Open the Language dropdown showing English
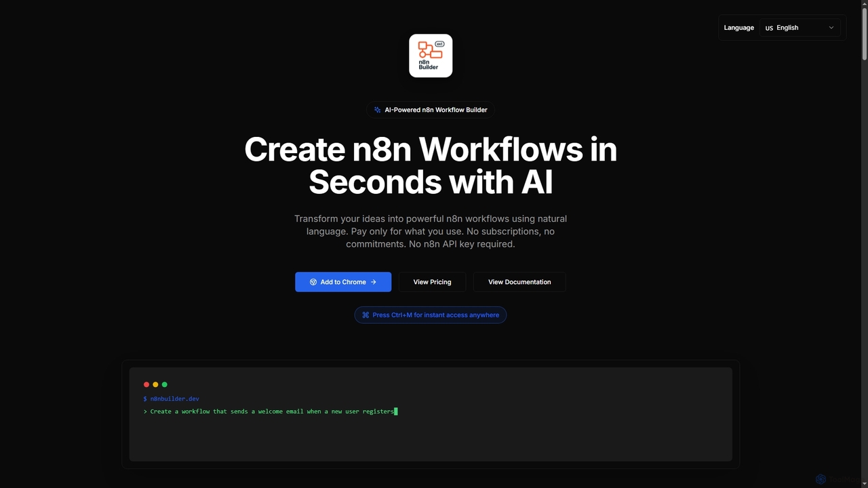Image resolution: width=868 pixels, height=488 pixels. (800, 28)
